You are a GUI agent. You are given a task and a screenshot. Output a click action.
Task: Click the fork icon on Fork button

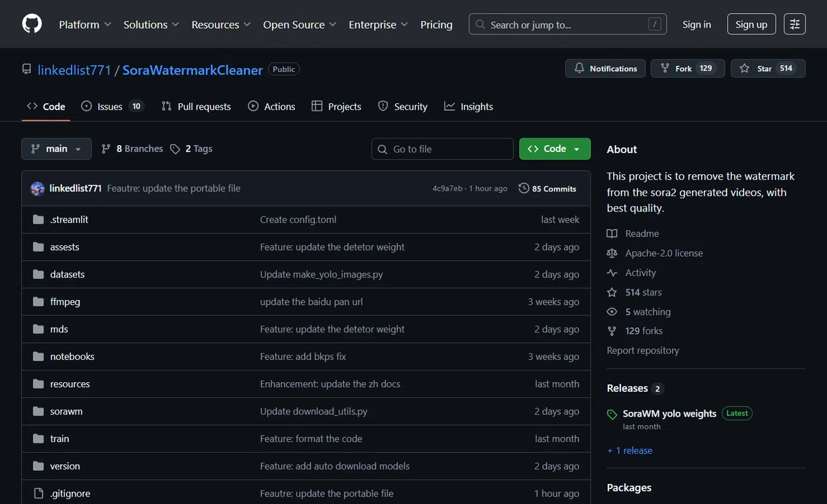(665, 68)
